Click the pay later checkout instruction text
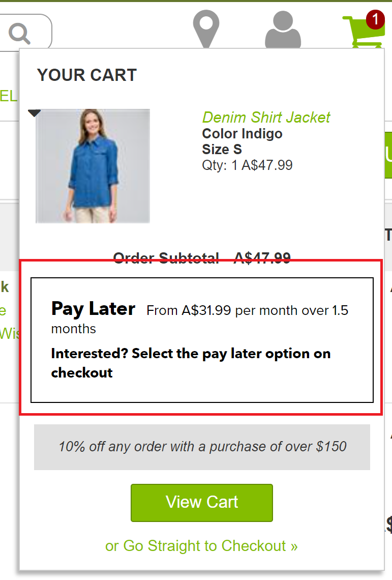Viewport: 392px width, 580px height. [x=191, y=363]
